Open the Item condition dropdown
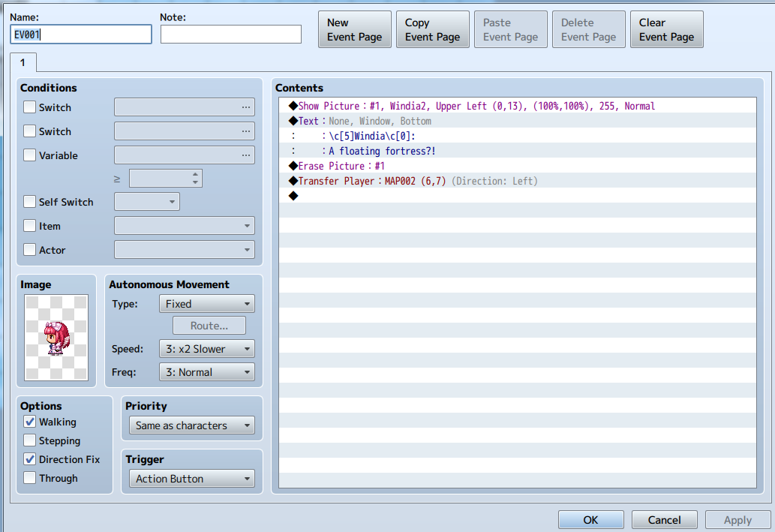This screenshot has height=532, width=775. (x=185, y=226)
